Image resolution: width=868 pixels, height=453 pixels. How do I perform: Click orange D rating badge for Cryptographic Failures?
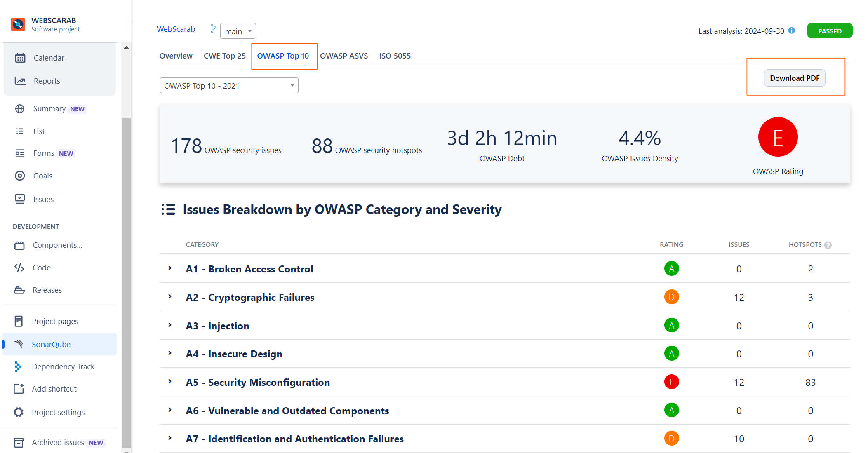(671, 297)
